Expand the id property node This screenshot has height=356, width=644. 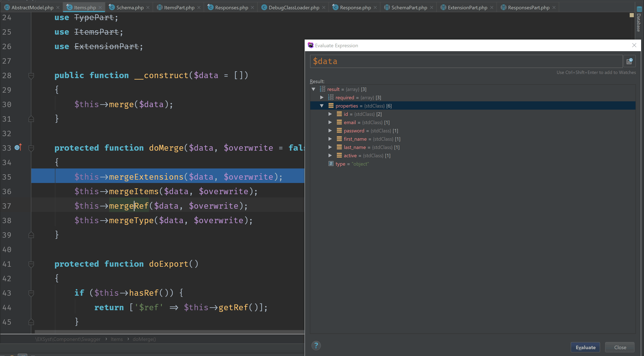(330, 114)
